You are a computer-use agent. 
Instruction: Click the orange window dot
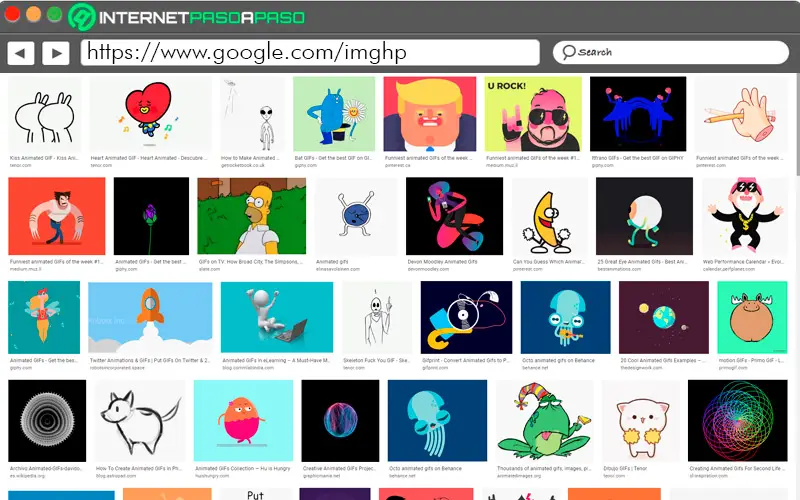(34, 14)
